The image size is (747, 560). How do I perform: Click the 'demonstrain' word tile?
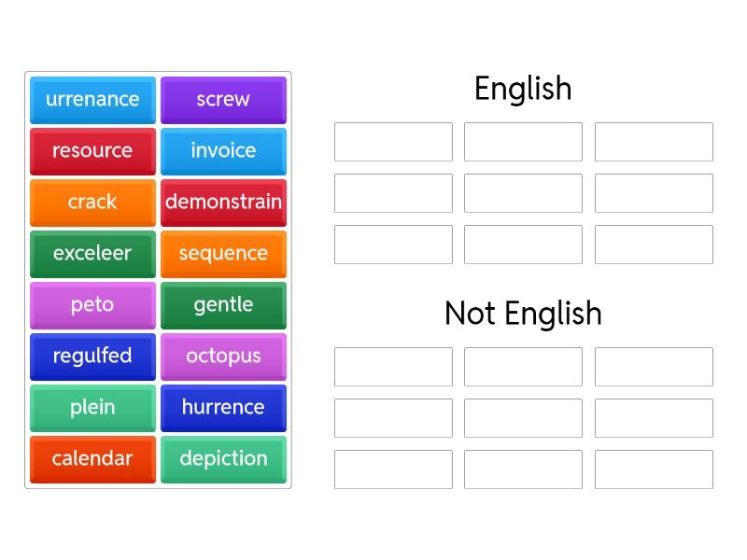[223, 203]
